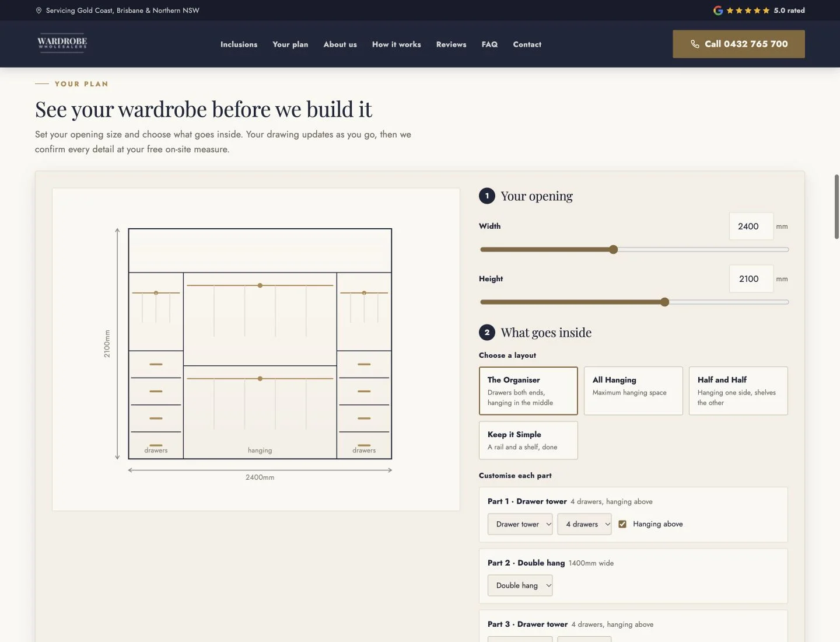Screen dimensions: 840x642
Task: Click the Height slider handle
Action: [664, 302]
